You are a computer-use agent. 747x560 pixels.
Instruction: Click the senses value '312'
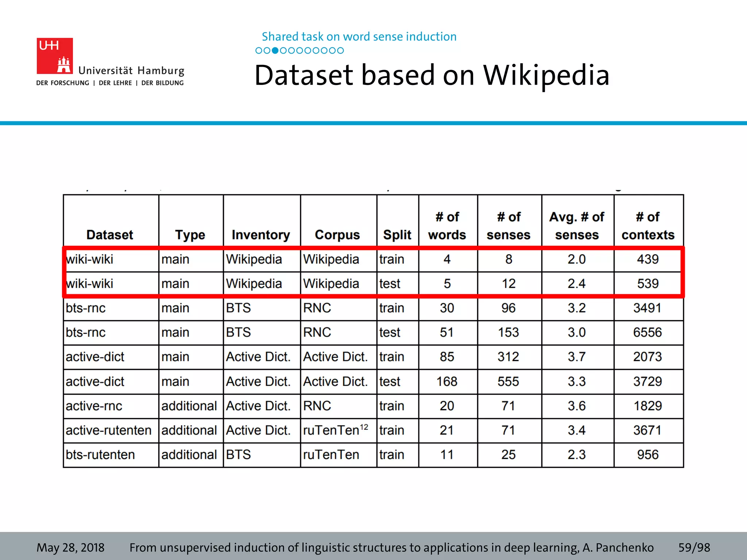coord(508,357)
